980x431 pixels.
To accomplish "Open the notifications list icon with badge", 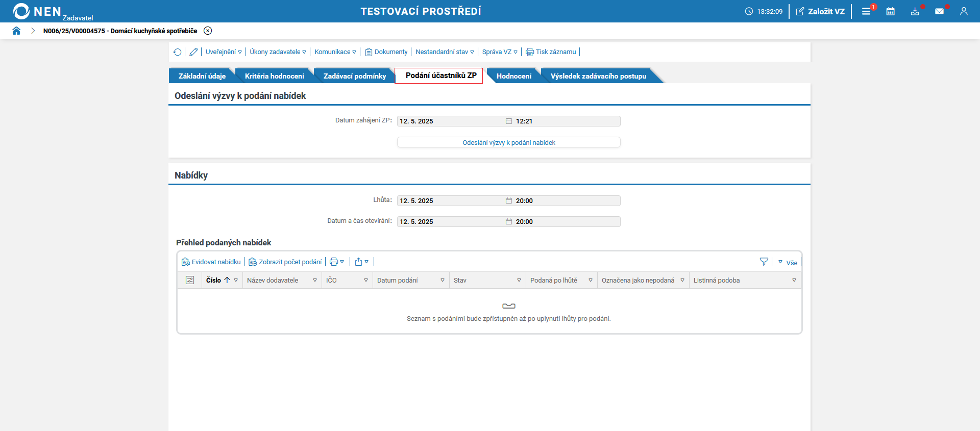I will coord(867,11).
